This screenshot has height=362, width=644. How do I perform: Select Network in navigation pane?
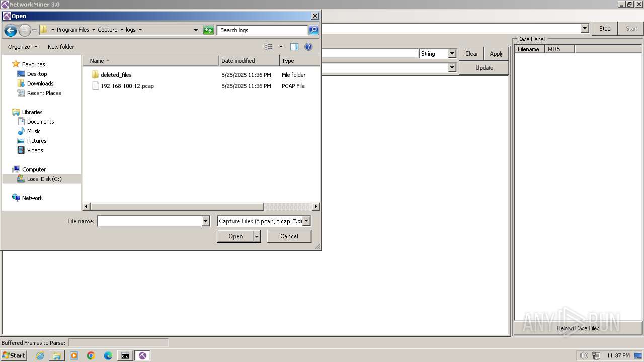[32, 198]
